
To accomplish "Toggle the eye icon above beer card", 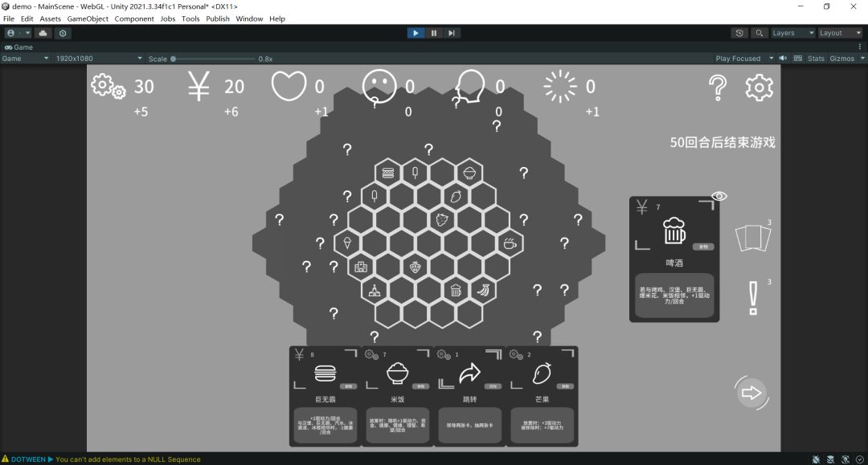I will click(719, 196).
